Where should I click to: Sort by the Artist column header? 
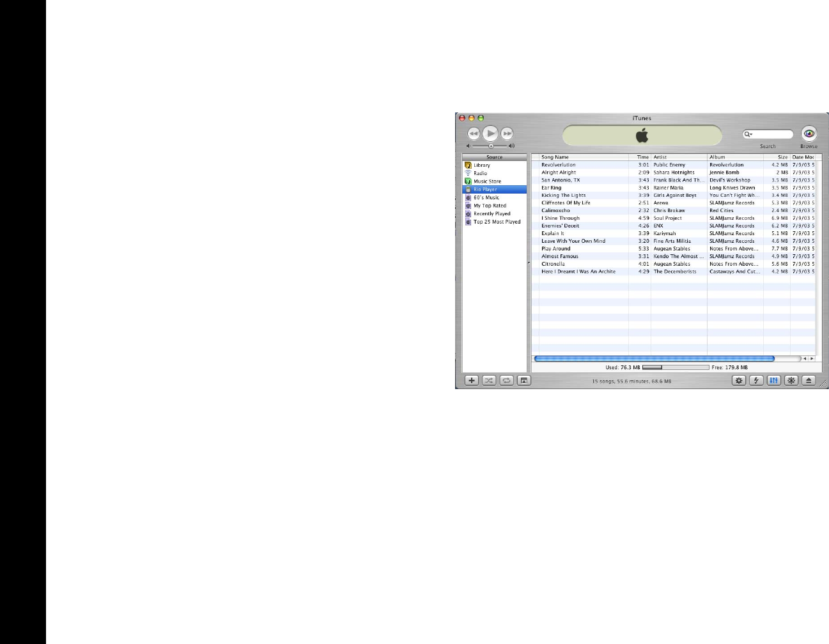tap(679, 157)
